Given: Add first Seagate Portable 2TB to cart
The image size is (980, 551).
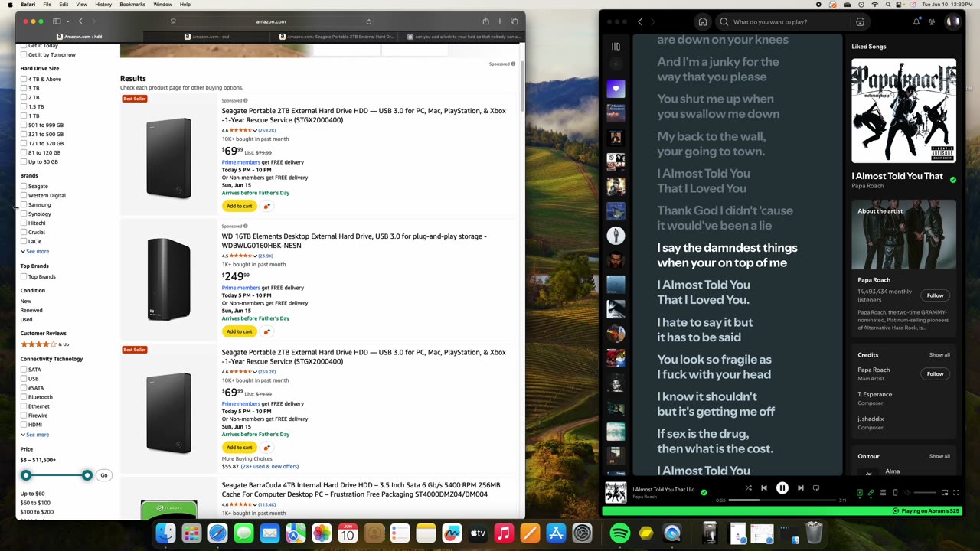Looking at the screenshot, I should tap(240, 206).
